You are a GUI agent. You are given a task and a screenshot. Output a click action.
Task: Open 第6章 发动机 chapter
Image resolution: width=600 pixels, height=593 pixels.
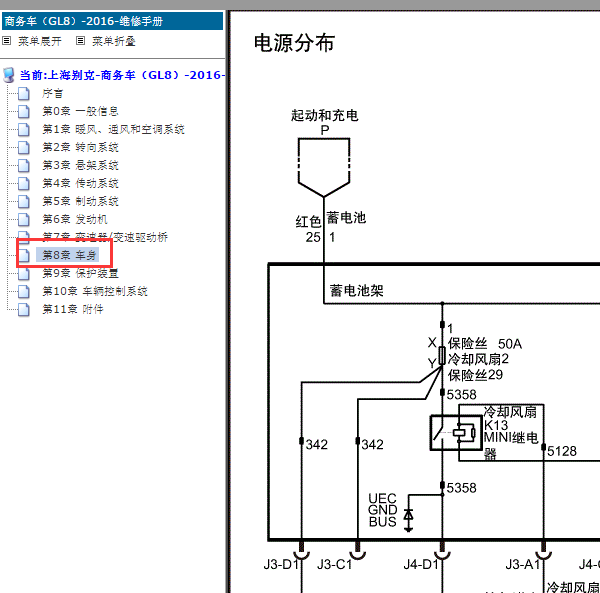tap(75, 219)
